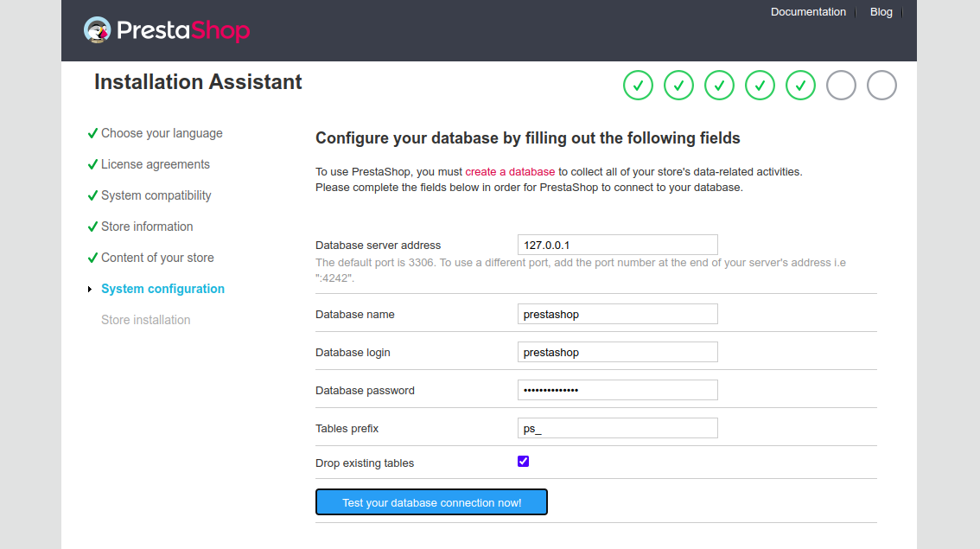Click into the Database name field
980x549 pixels.
[x=617, y=314]
